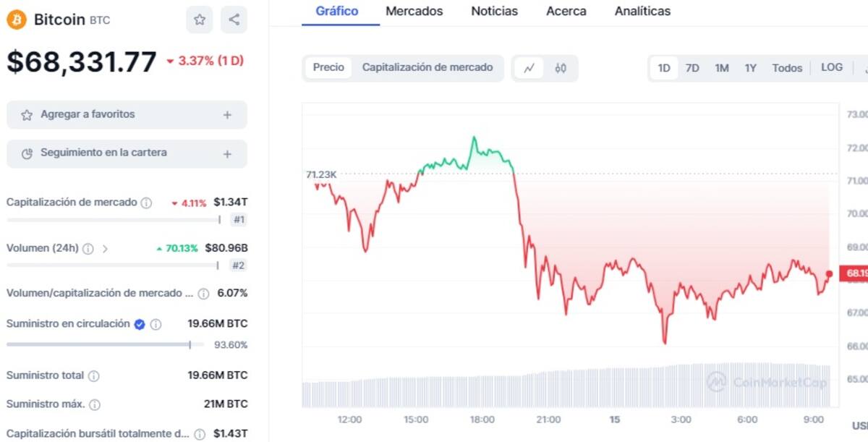
Task: Click the Bitcoin BTC logo icon
Action: (16, 20)
